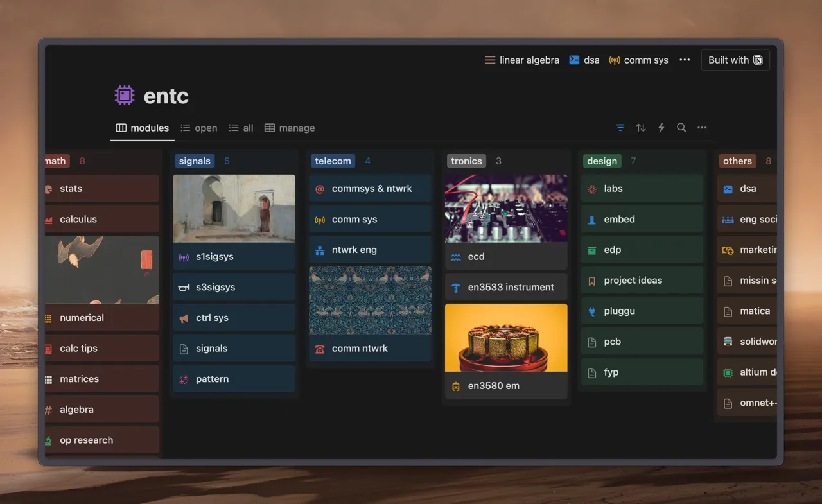Open the signals page card
Viewport: 822px width, 504px height.
point(234,349)
